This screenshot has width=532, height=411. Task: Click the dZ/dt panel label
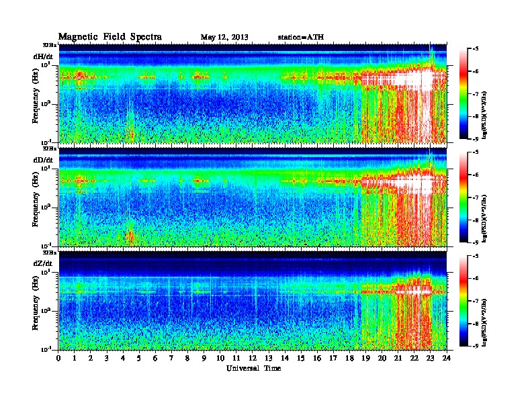pos(43,263)
